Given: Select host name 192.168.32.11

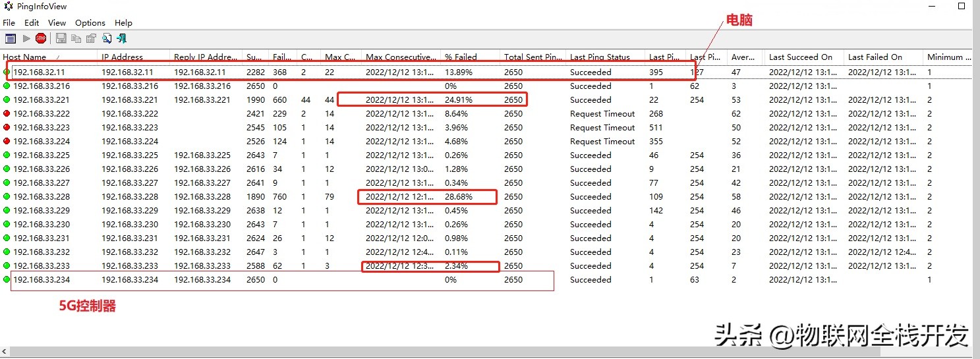Looking at the screenshot, I should tap(39, 72).
